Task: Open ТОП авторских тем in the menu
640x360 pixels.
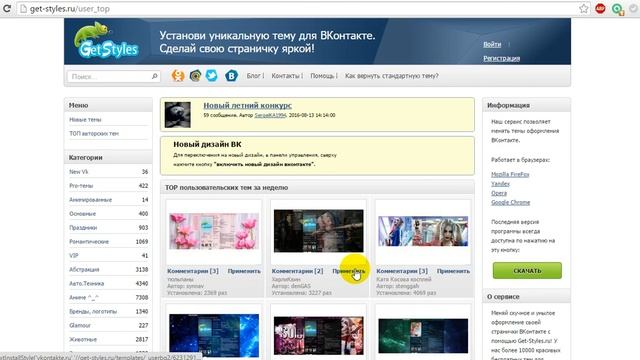Action: 94,133
